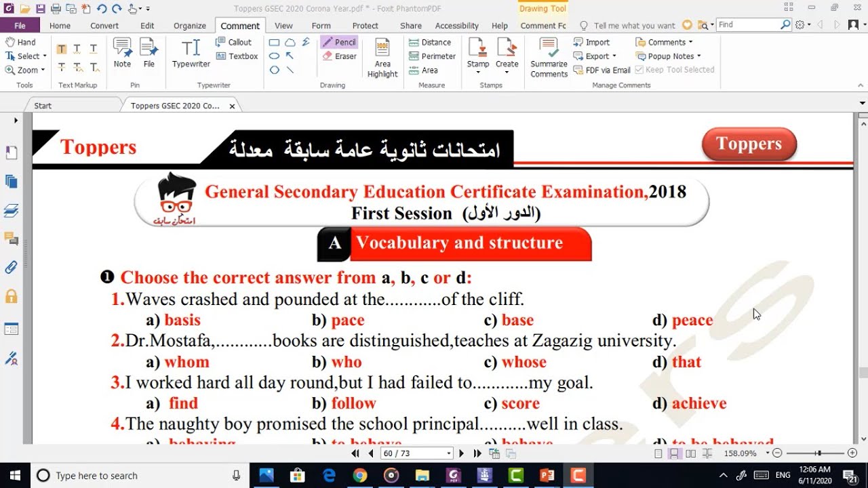This screenshot has height=488, width=868.
Task: Select the Polygon drawing tool
Action: 275,70
